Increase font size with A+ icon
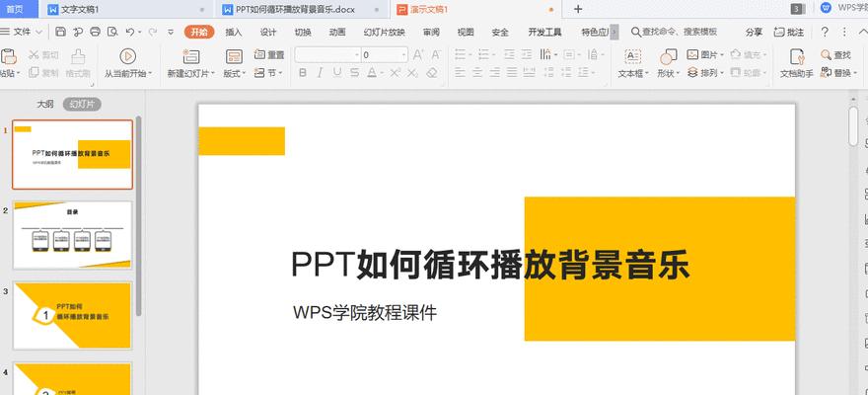This screenshot has width=868, height=395. coord(418,55)
